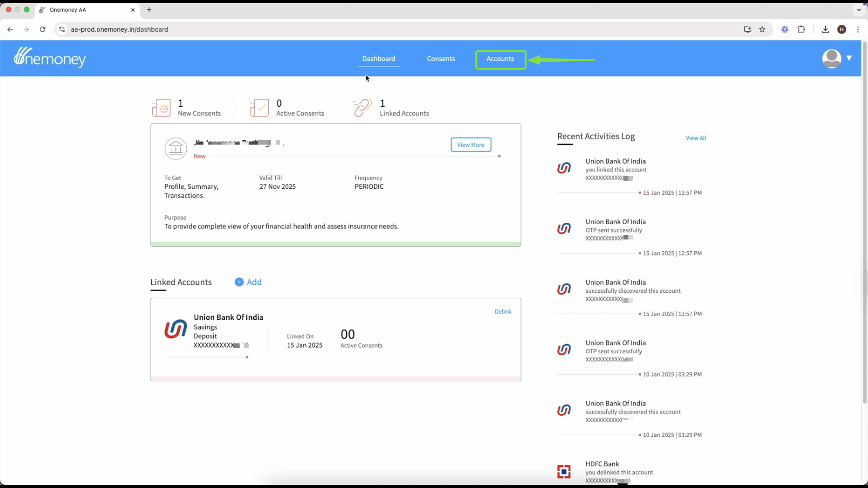Reload the current page

click(x=42, y=29)
